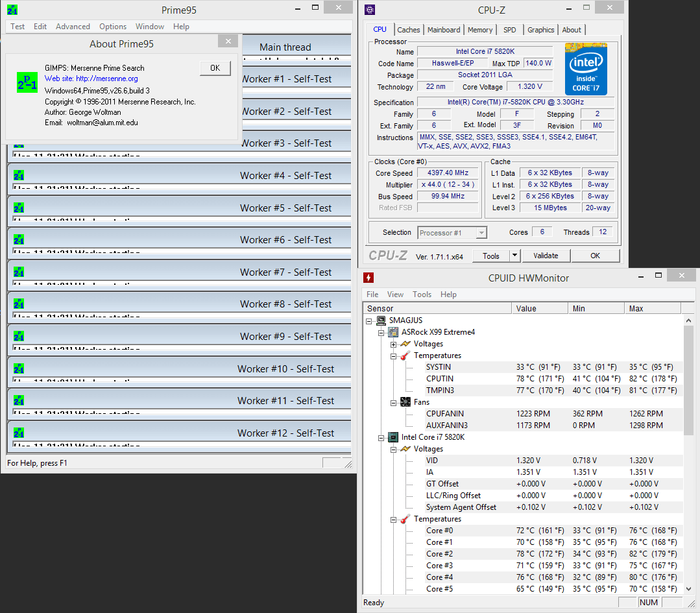Image resolution: width=700 pixels, height=613 pixels.
Task: Click the Worker #7 window icon
Action: pyautogui.click(x=19, y=272)
